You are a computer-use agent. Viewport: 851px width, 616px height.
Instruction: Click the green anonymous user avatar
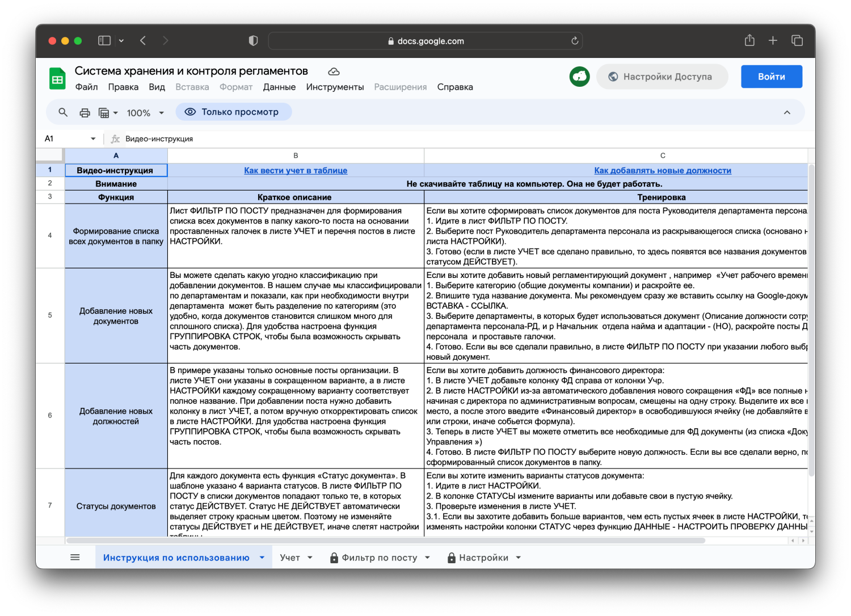click(x=579, y=77)
